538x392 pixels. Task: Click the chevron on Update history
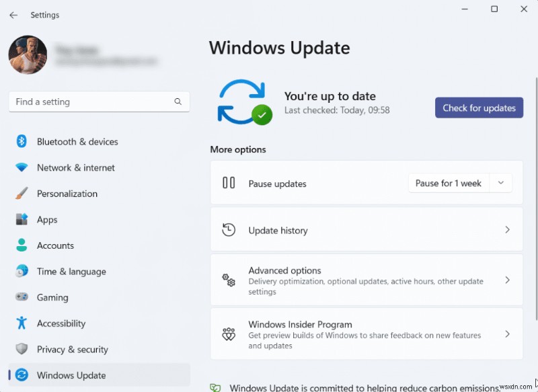pyautogui.click(x=507, y=229)
